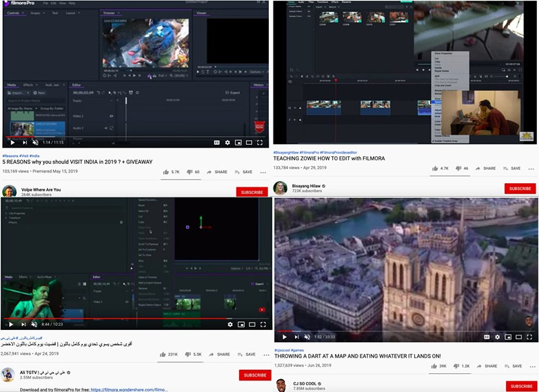Like the dart map video (39K)
Screen dimensions: 539x392
pyautogui.click(x=438, y=366)
